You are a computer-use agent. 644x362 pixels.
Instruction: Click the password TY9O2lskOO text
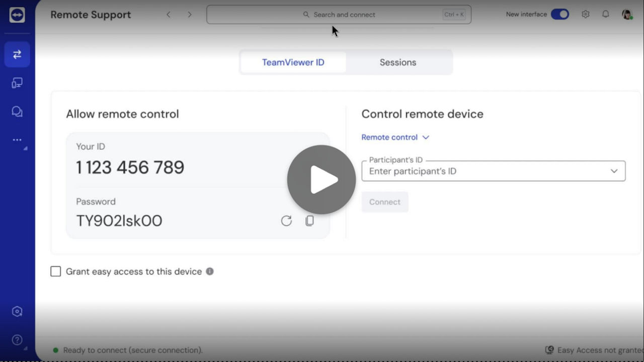(x=119, y=221)
